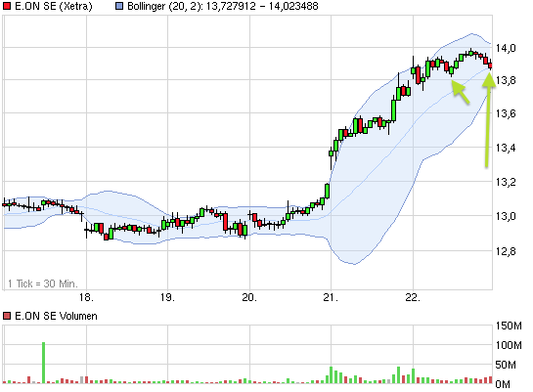The height and width of the screenshot is (392, 533).
Task: Click the blue Bollinger legend swatch
Action: [x=119, y=6]
